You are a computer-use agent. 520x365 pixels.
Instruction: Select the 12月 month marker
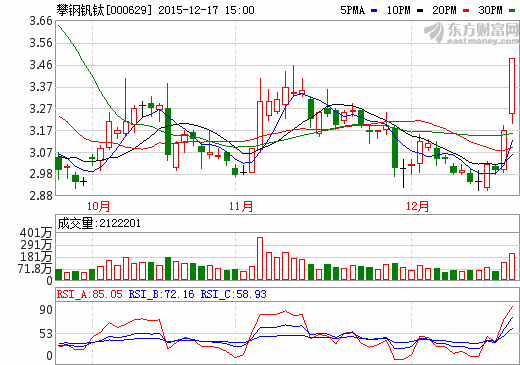[x=417, y=206]
